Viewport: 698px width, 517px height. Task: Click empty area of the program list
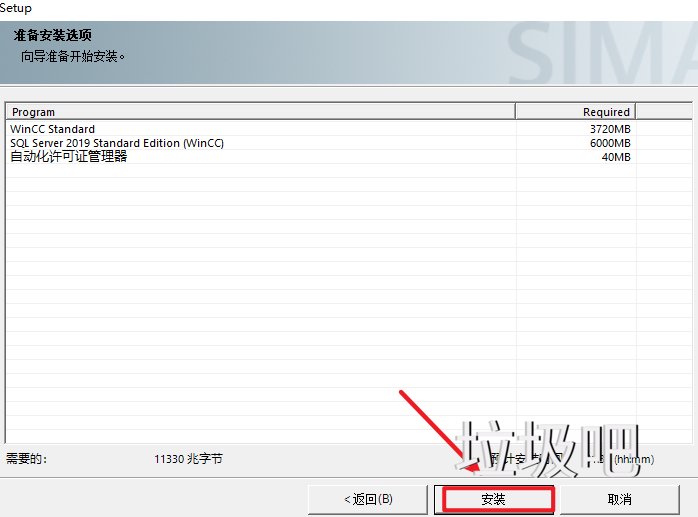(260, 300)
